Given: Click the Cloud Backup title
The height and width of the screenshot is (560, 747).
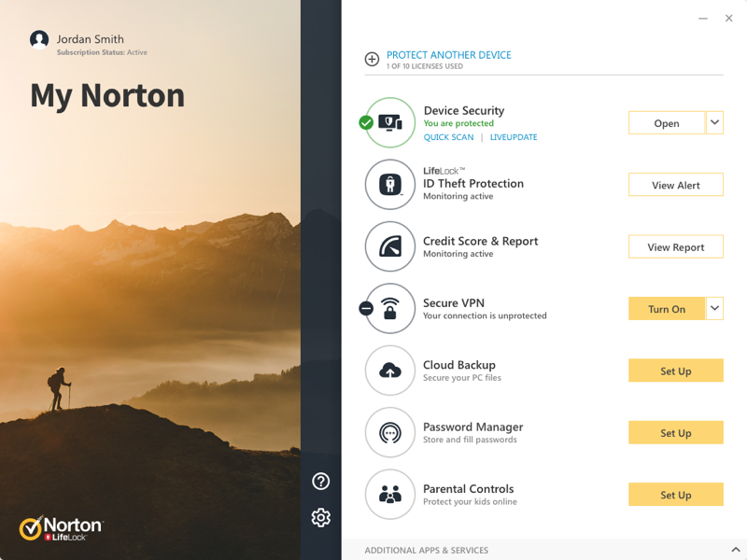Looking at the screenshot, I should 459,365.
